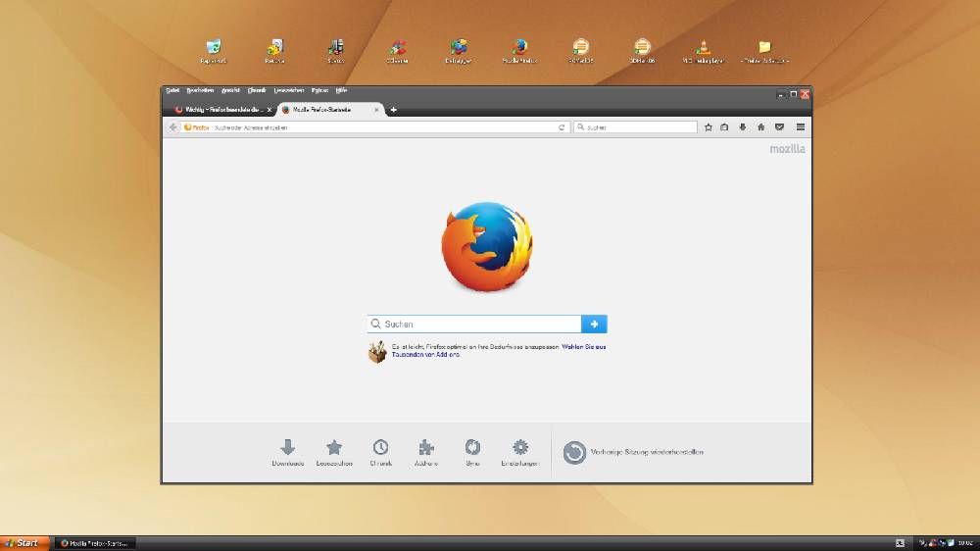Go back using the back arrow button
The height and width of the screenshot is (551, 980).
click(x=173, y=126)
